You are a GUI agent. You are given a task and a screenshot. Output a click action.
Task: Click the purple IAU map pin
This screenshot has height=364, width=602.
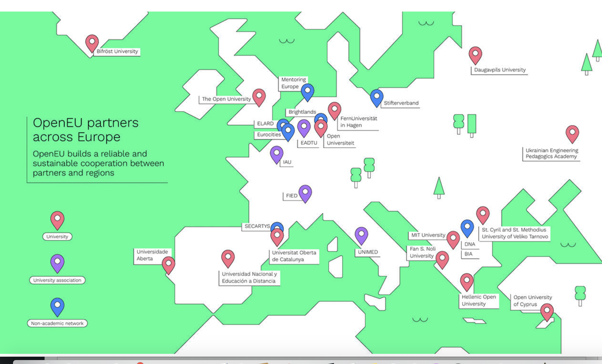tap(277, 154)
